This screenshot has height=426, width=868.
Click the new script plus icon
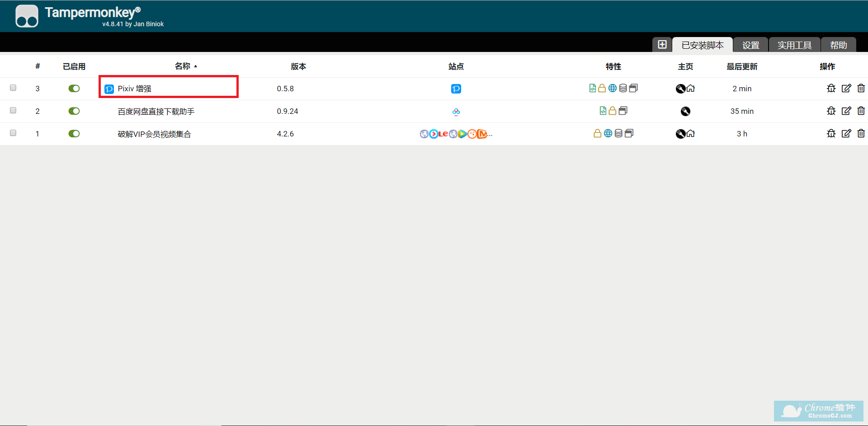pos(662,44)
